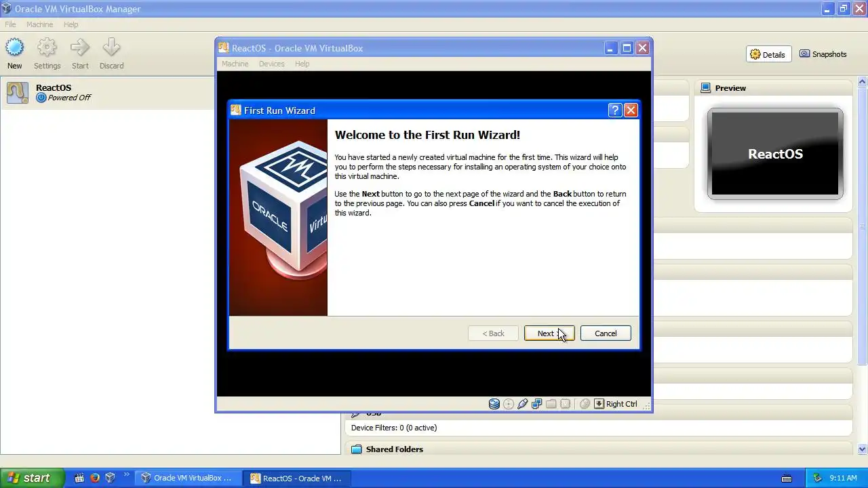Click the hard disk activity status icon
Screen dimensions: 868x488
click(x=494, y=404)
